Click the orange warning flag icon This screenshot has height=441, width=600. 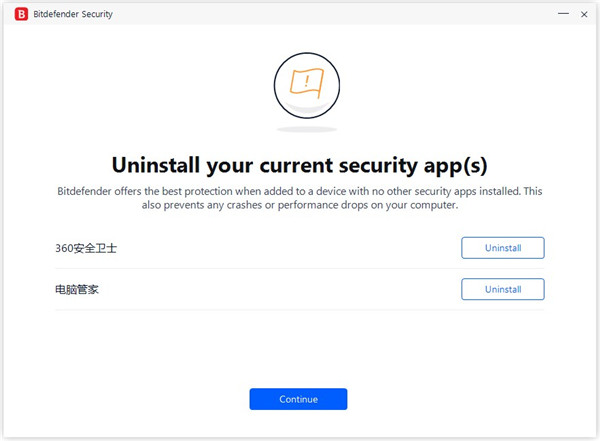(299, 83)
